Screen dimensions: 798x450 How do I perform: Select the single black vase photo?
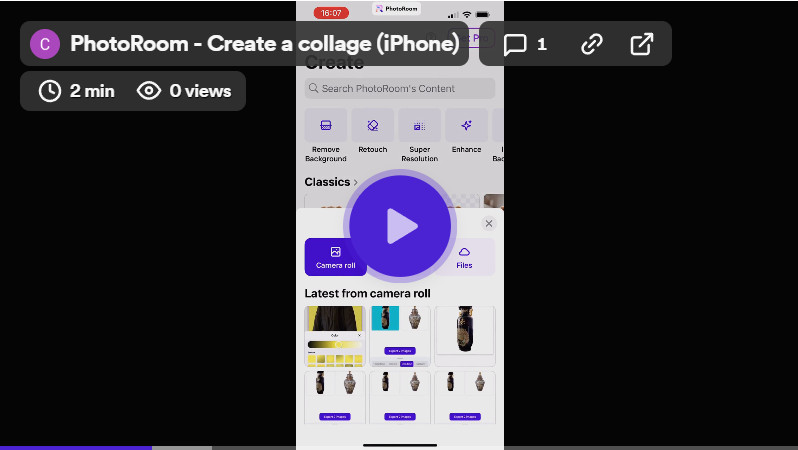(x=465, y=336)
